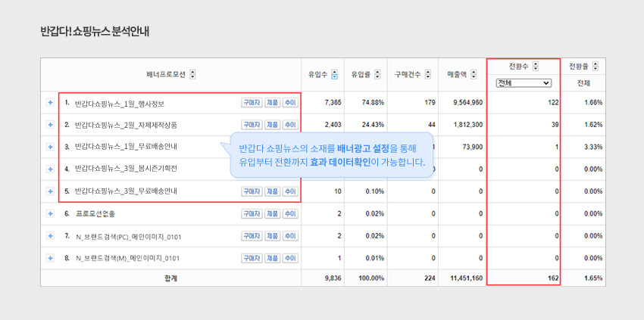Click 구매자 button for 2월_자체제작상품 row
This screenshot has height=320, width=644.
pyautogui.click(x=252, y=125)
